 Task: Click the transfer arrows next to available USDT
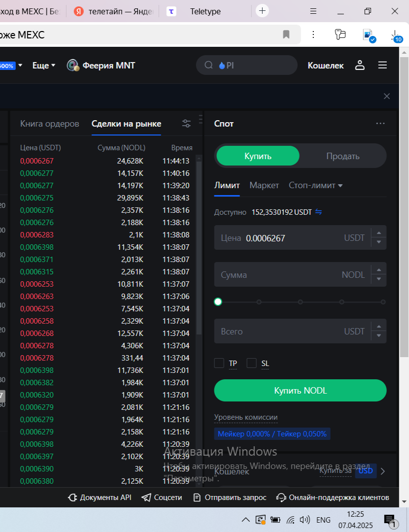click(x=318, y=212)
